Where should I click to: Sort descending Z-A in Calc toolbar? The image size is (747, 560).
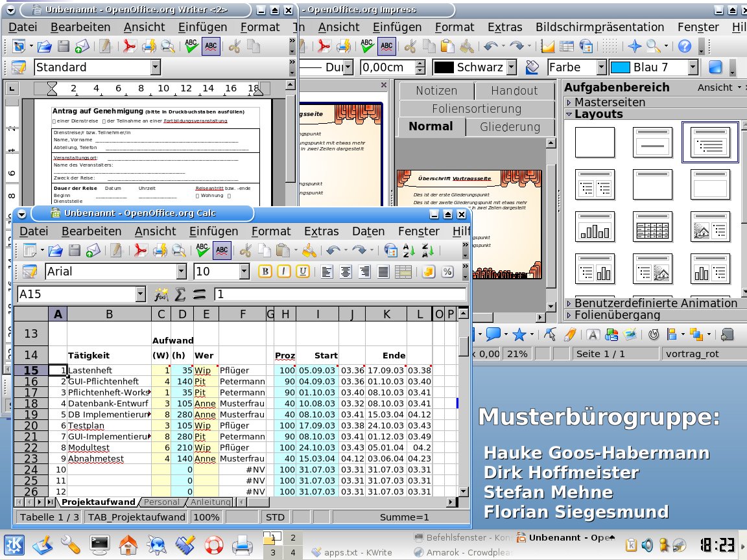tap(428, 250)
